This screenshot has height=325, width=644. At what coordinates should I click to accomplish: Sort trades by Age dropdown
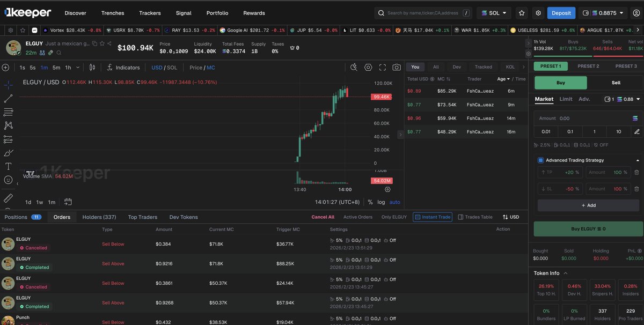click(x=504, y=79)
